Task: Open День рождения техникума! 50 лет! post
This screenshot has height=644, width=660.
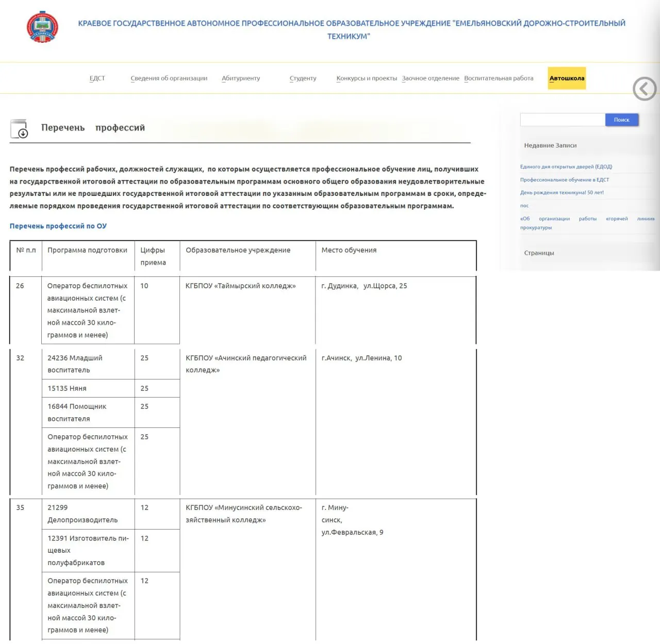Action: (x=562, y=192)
